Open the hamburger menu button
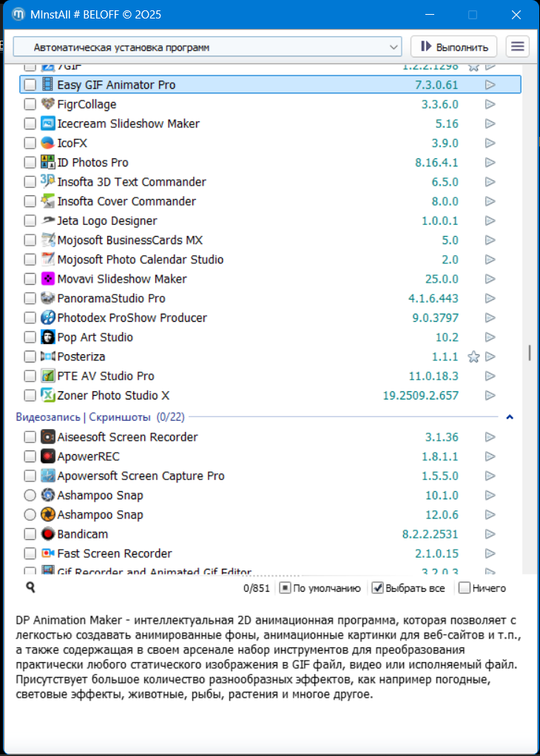Image resolution: width=540 pixels, height=756 pixels. (x=518, y=47)
